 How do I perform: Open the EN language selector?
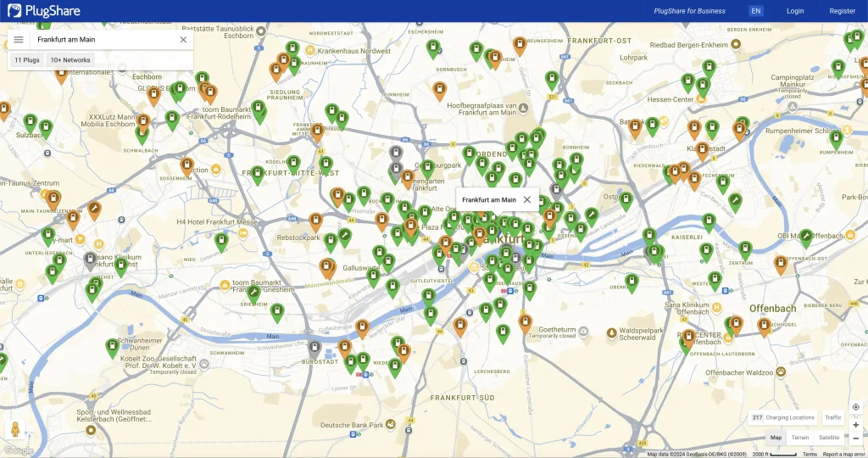coord(755,10)
